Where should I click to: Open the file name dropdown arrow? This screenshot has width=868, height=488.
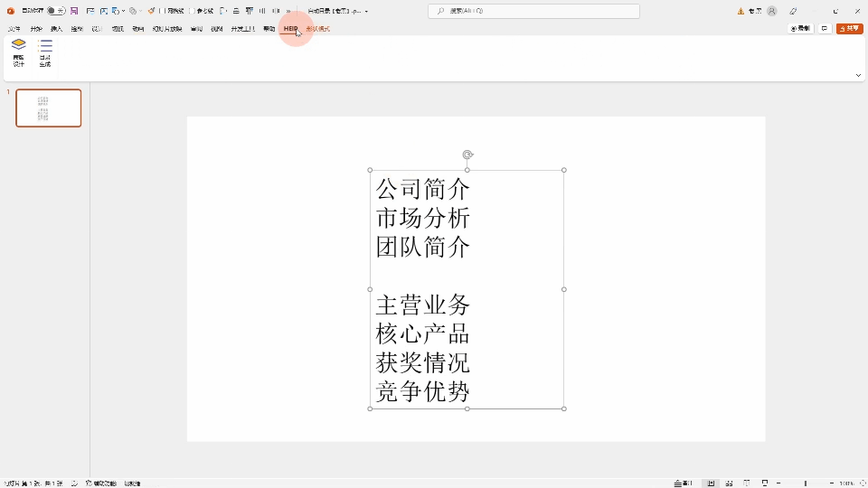pos(366,11)
